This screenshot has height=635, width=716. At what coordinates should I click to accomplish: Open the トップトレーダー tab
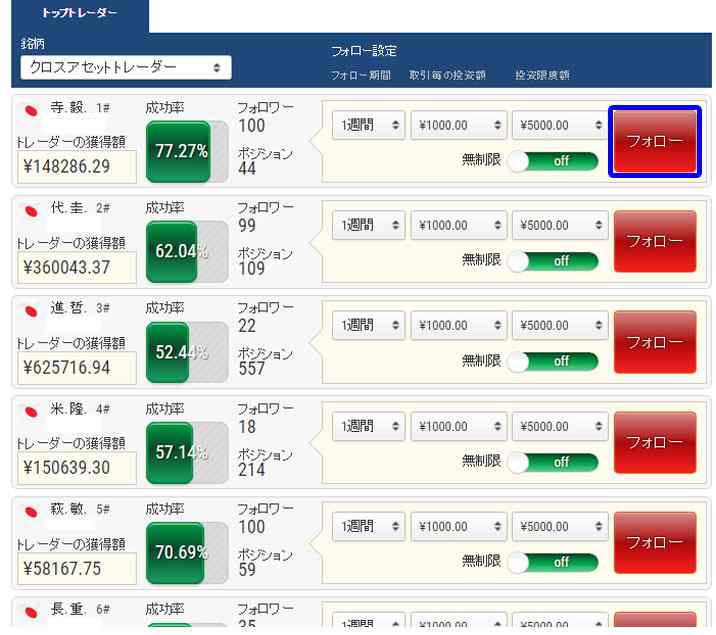80,14
